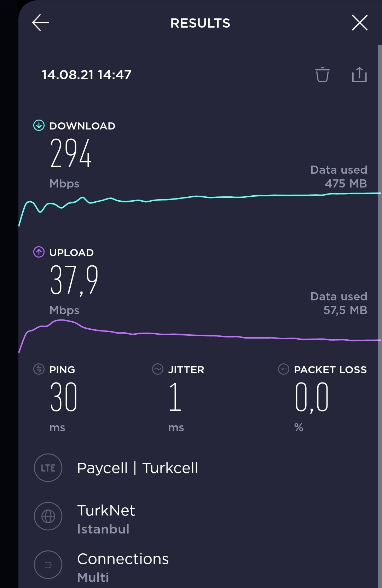Screen dimensions: 382x588
Task: Tap the Ping icon
Action: [39, 369]
